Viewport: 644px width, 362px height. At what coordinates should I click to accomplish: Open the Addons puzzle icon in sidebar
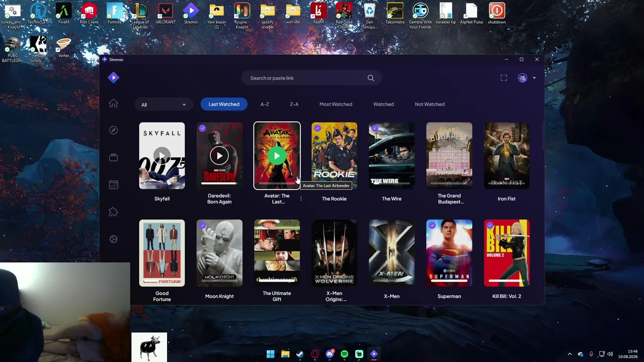(x=114, y=212)
